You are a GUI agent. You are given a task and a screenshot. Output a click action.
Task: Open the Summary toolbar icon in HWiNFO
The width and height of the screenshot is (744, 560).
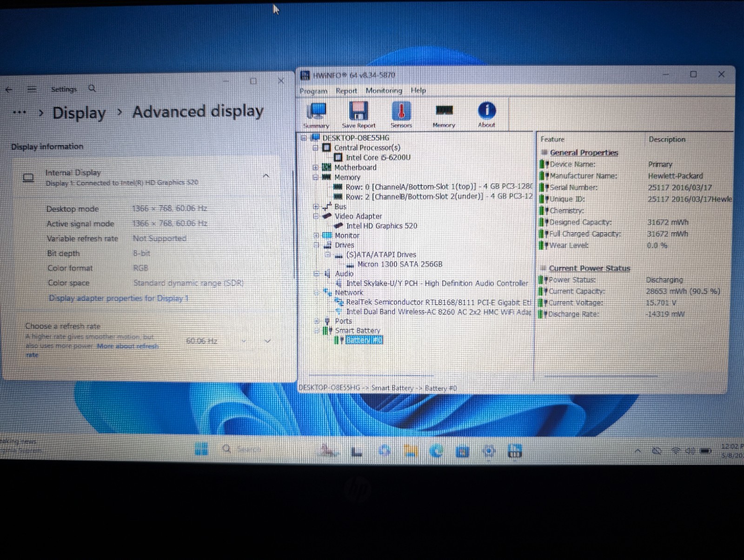pyautogui.click(x=317, y=115)
